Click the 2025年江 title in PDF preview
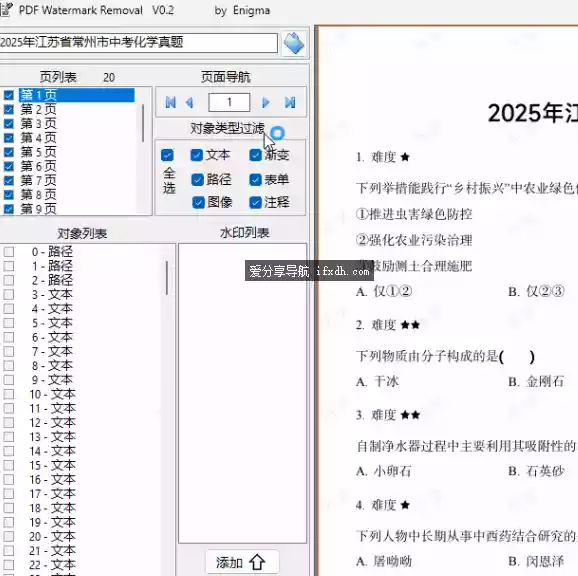The image size is (578, 576). [533, 113]
